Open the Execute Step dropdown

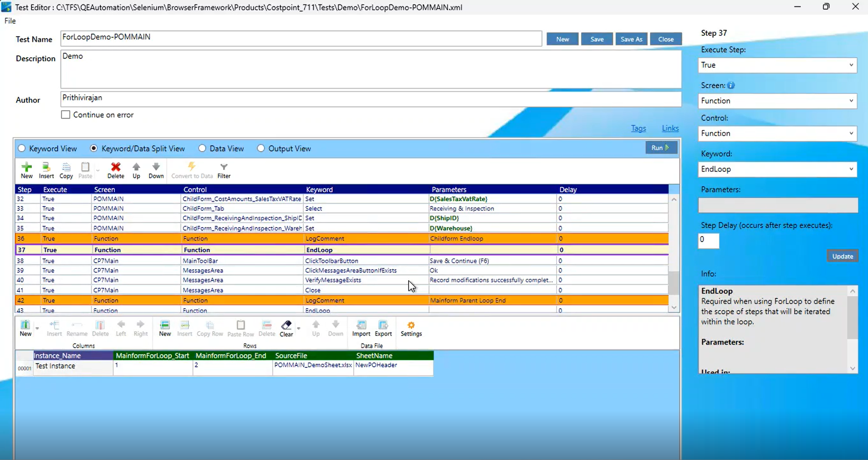point(777,65)
